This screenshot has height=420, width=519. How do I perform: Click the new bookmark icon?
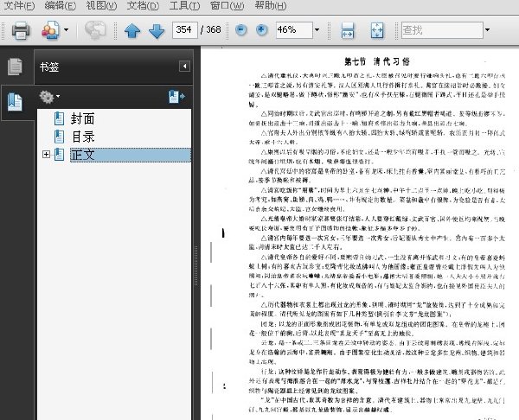[176, 97]
